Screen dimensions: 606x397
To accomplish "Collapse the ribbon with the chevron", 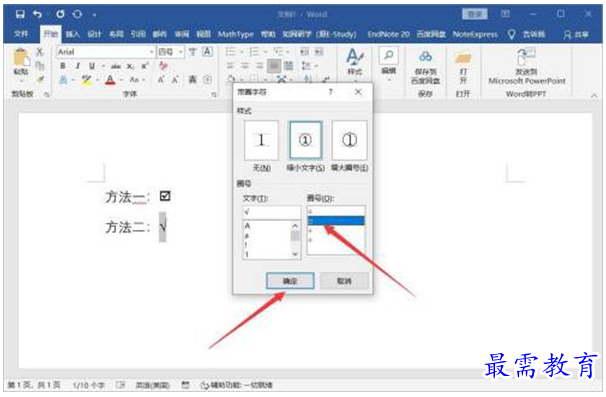I will click(x=594, y=95).
